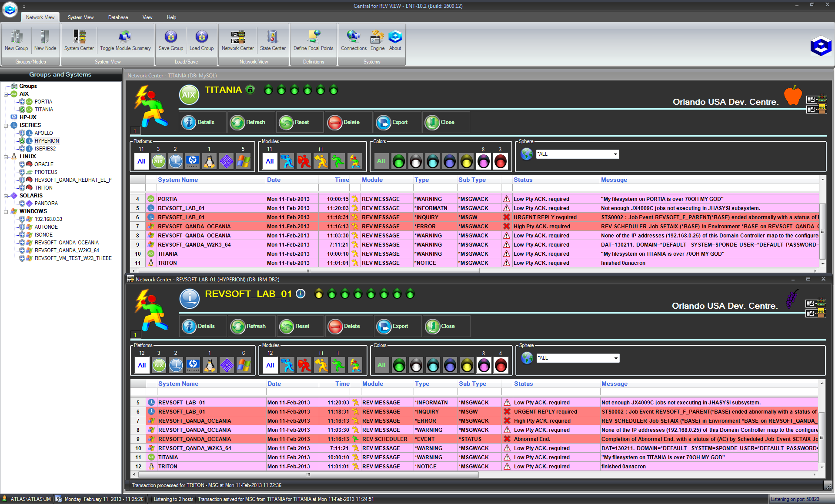Click the System Name column header in TITANIA grid

pyautogui.click(x=177, y=180)
